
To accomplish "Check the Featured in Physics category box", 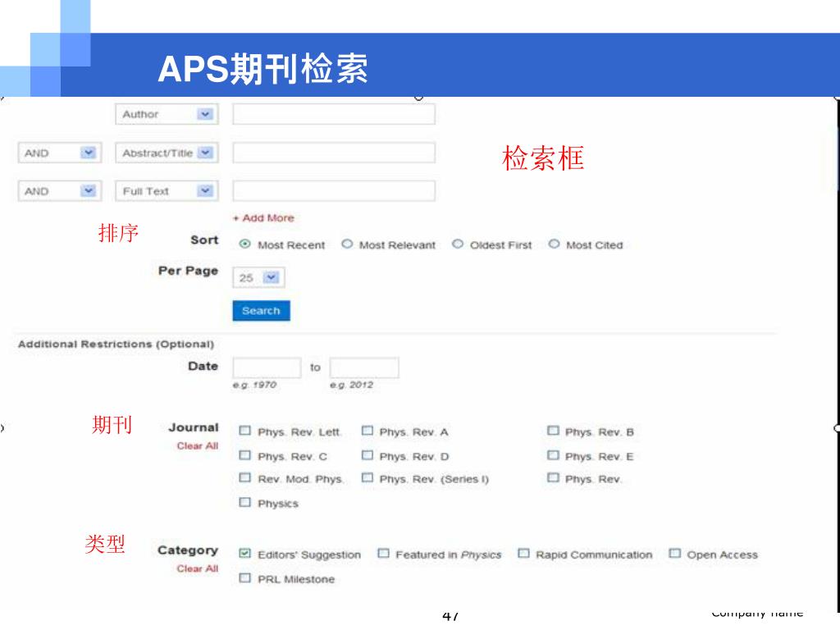I will pos(383,554).
